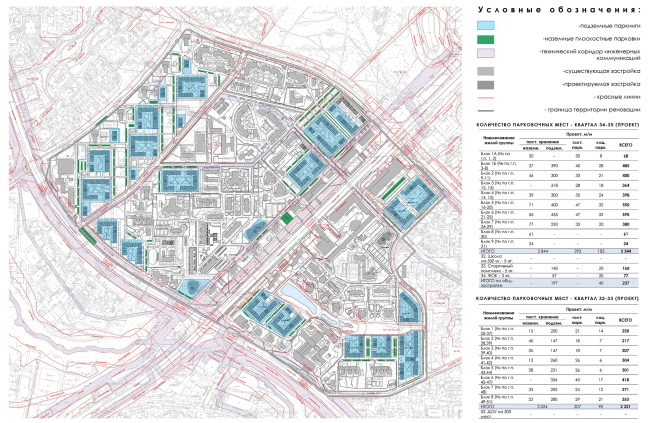650x423 pixels.
Task: Click the 'существующая застройка' legend label
Action: click(601, 73)
